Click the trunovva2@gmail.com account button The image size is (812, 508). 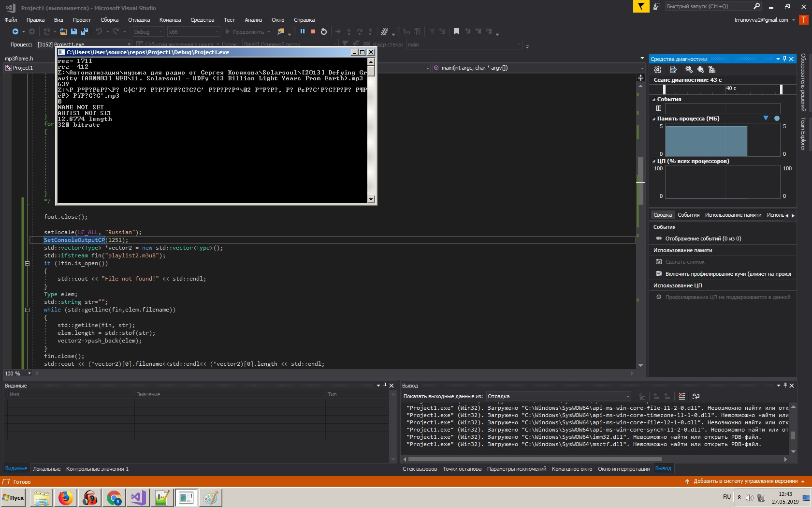click(x=761, y=20)
